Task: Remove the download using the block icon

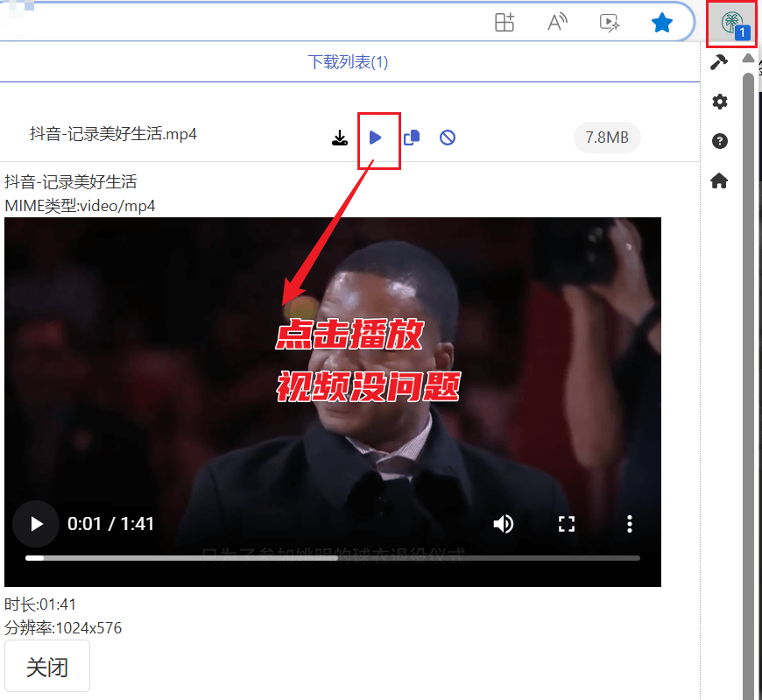Action: pyautogui.click(x=447, y=138)
